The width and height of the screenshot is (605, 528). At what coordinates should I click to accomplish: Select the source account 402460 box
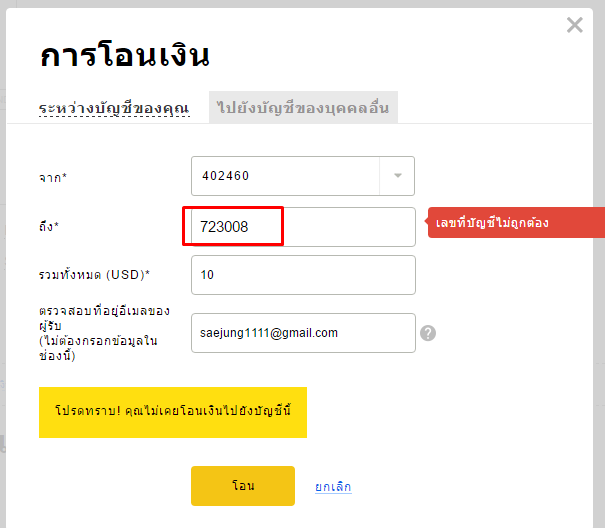click(x=303, y=176)
